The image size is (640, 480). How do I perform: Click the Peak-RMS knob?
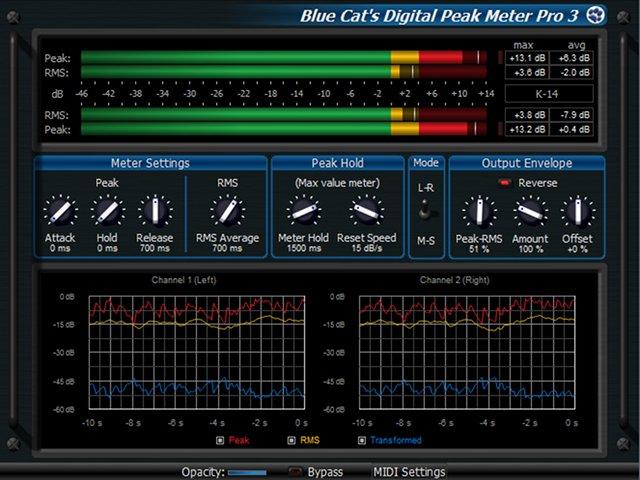(479, 211)
